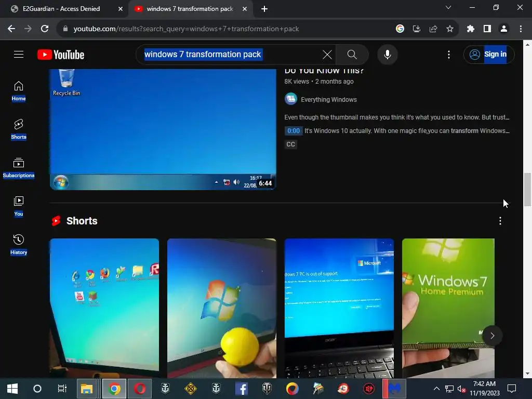The image size is (532, 399).
Task: Show next Shorts with arrow button
Action: click(493, 336)
